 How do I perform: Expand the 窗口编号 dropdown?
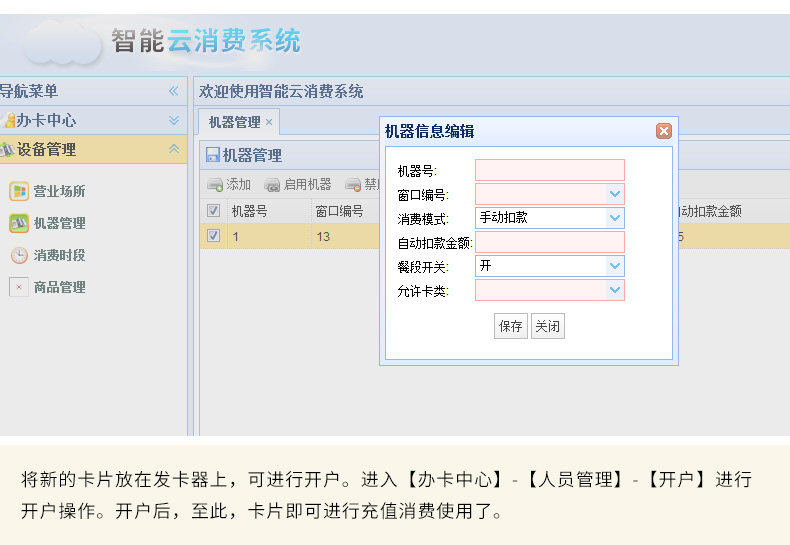pyautogui.click(x=615, y=194)
